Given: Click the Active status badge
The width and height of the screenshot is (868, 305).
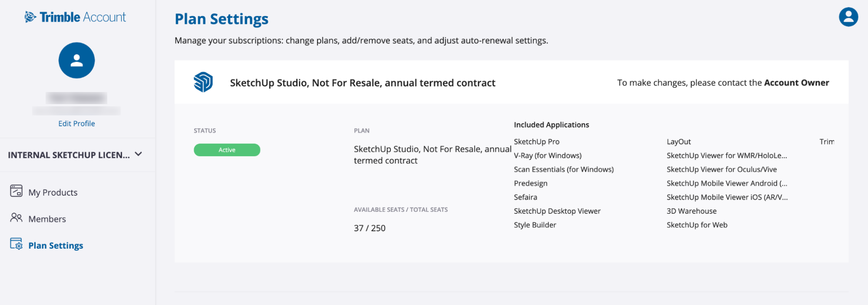Looking at the screenshot, I should (227, 150).
